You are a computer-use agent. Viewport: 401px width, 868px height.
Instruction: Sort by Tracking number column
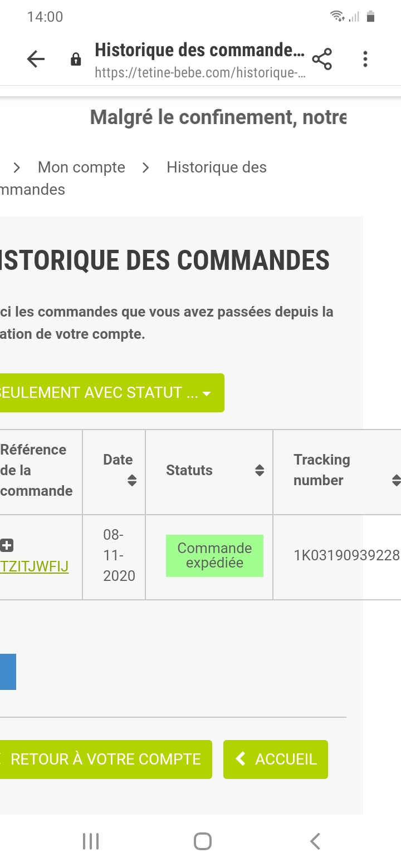coord(396,480)
